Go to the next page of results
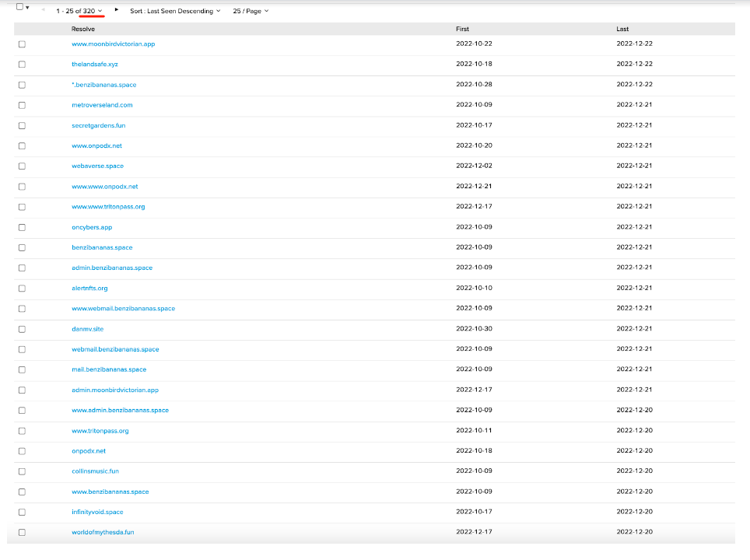The width and height of the screenshot is (750, 560). click(117, 10)
